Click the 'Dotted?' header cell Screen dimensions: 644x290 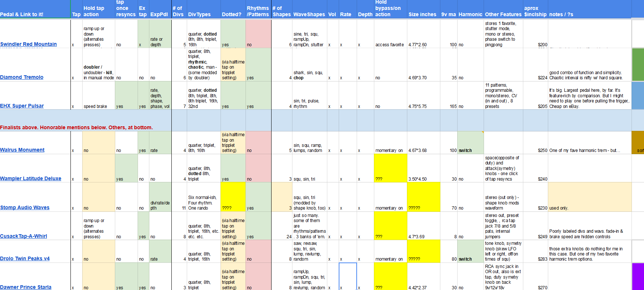tap(233, 9)
